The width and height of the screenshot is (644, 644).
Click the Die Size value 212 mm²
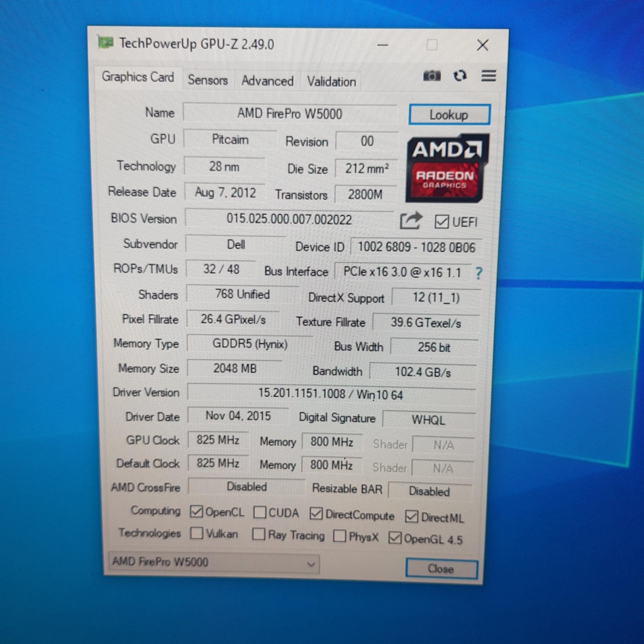(367, 168)
